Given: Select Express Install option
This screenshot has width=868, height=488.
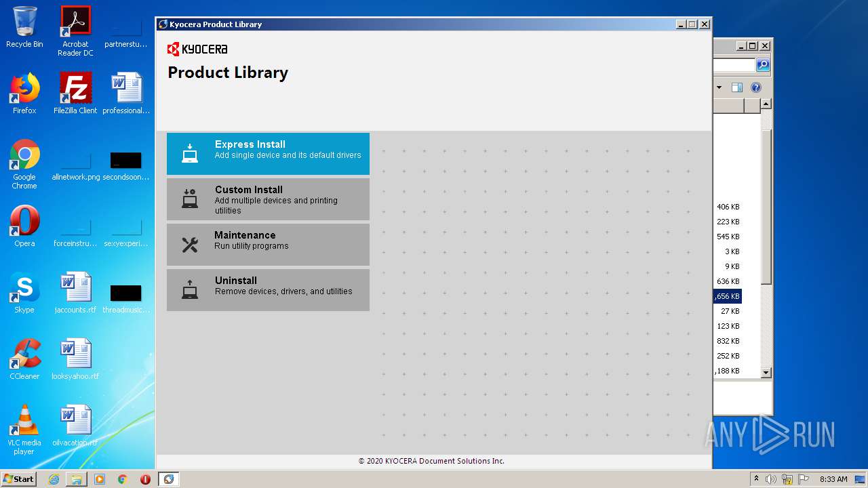Looking at the screenshot, I should click(268, 154).
